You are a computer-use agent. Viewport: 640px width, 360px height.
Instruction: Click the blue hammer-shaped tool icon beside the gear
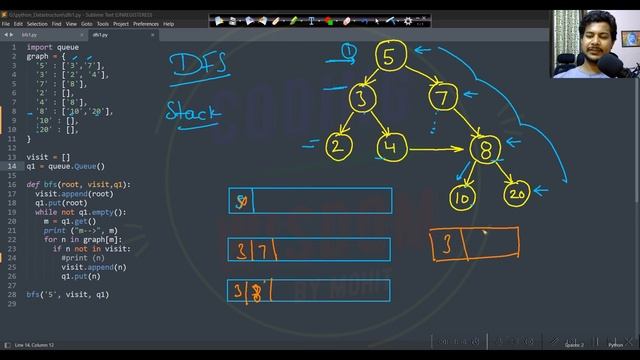tap(391, 20)
